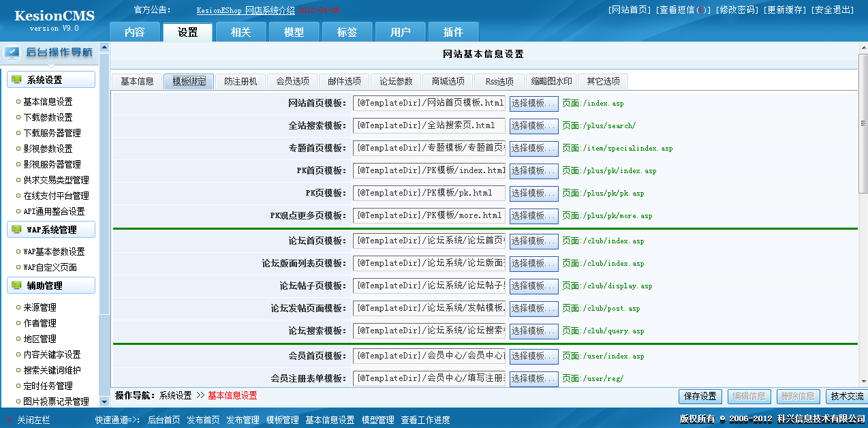The height and width of the screenshot is (428, 868).
Task: Collapse the 辅助管理 sidebar section
Action: pyautogui.click(x=51, y=286)
